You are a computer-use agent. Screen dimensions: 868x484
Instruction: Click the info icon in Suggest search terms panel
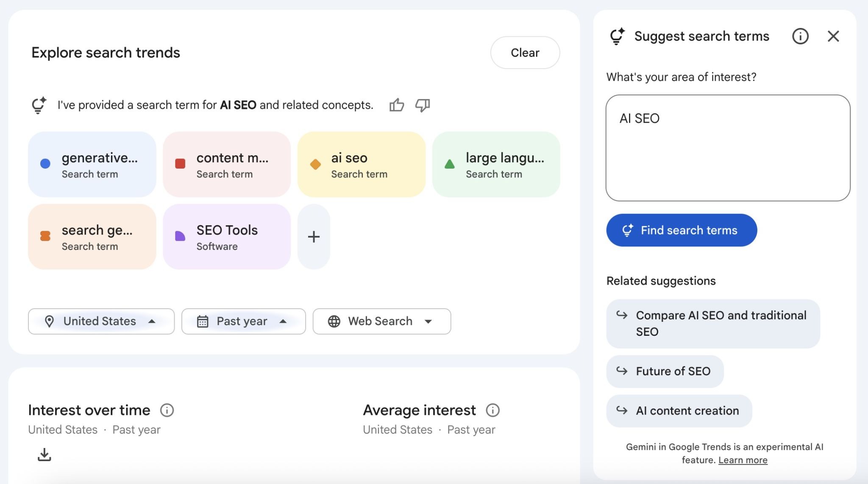[800, 36]
